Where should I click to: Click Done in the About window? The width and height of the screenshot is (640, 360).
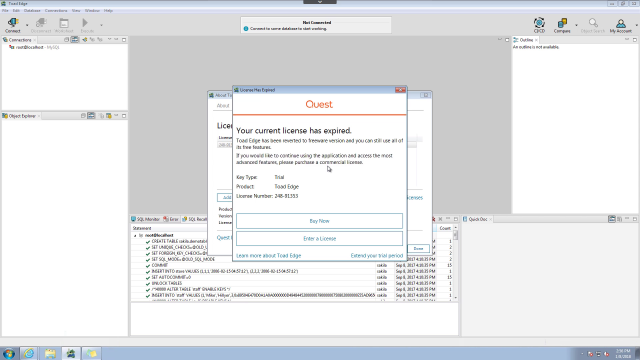coord(418,249)
